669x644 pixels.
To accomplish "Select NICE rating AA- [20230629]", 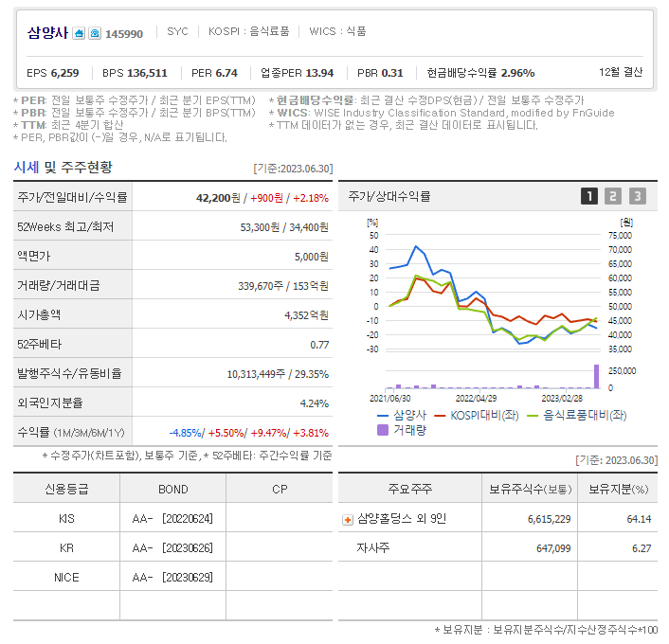I will click(x=172, y=578).
